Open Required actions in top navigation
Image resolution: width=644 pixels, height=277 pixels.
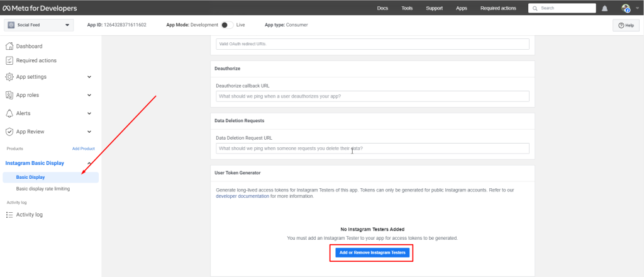tap(498, 8)
